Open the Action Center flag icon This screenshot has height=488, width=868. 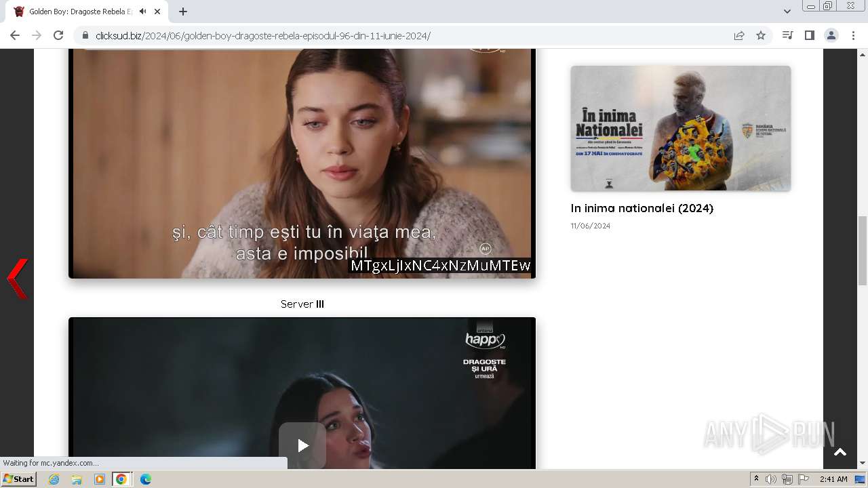click(x=802, y=479)
